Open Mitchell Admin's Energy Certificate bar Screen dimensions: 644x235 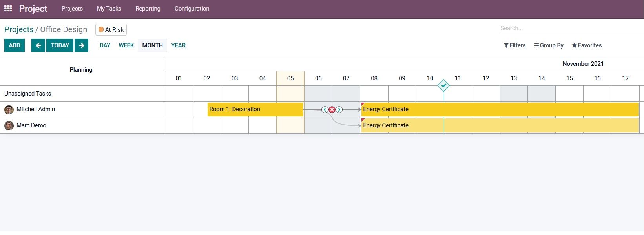point(500,110)
